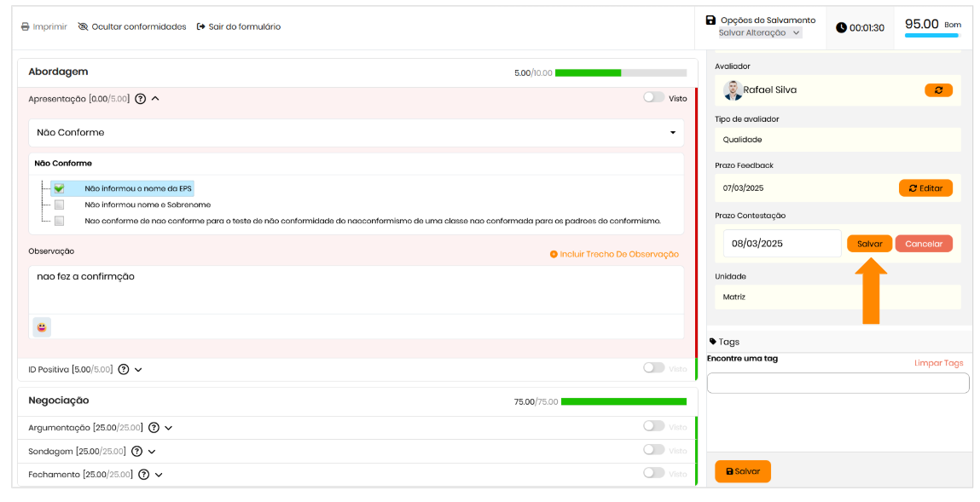
Task: Click the help icon beside Sondagem
Action: pyautogui.click(x=137, y=451)
